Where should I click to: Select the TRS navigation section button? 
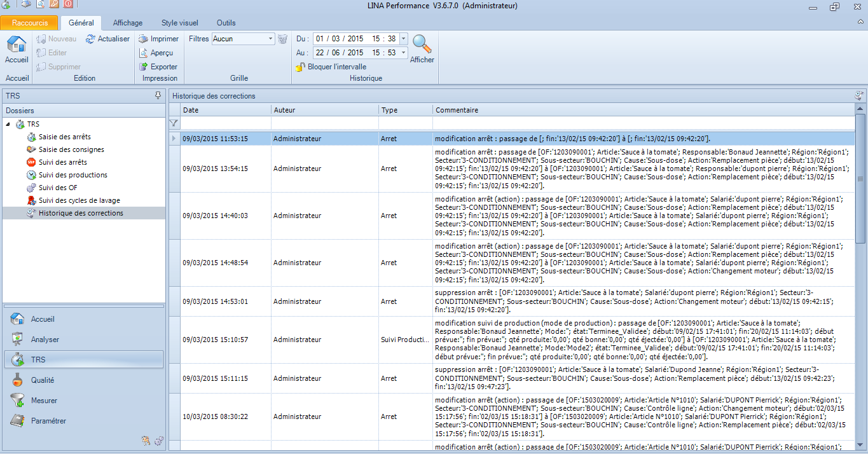83,360
